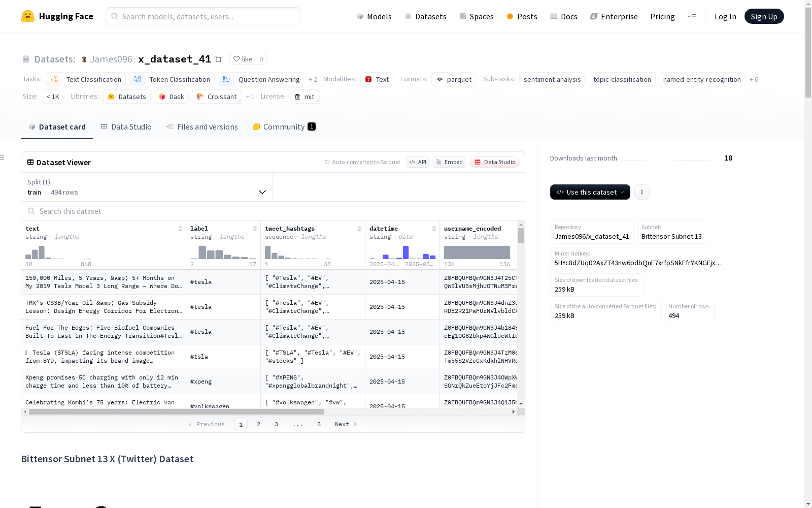This screenshot has width=812, height=508.
Task: Expand the +2 more tasks
Action: (313, 79)
